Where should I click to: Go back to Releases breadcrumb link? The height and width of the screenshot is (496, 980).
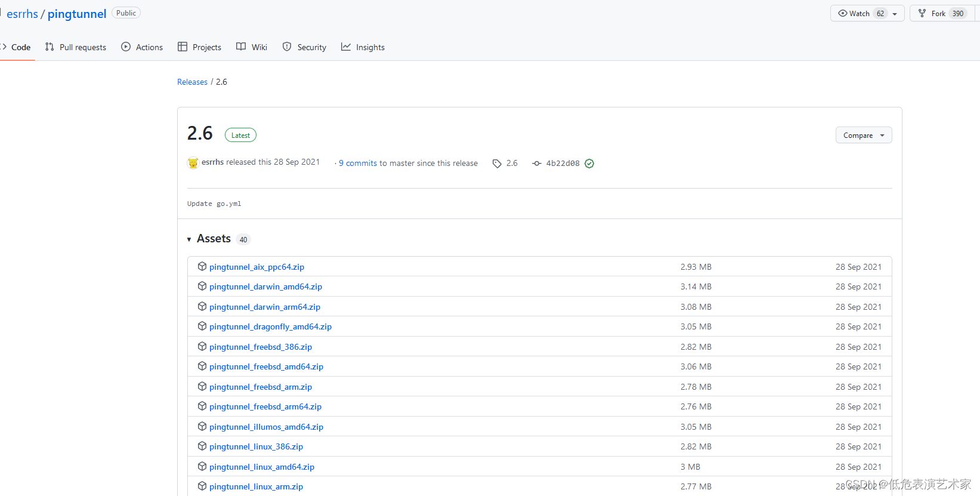192,82
